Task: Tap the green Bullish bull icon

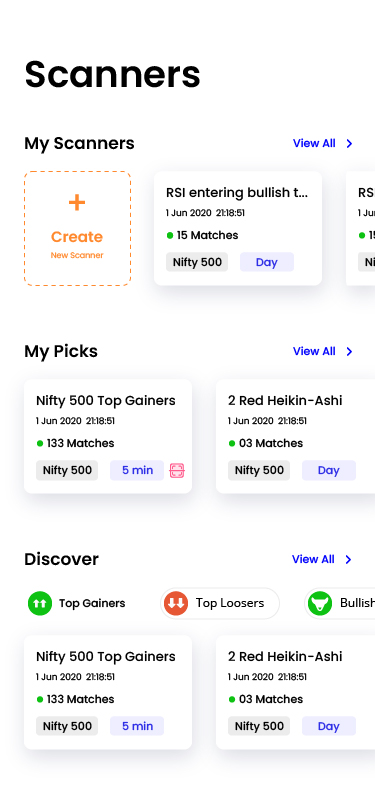Action: coord(320,603)
